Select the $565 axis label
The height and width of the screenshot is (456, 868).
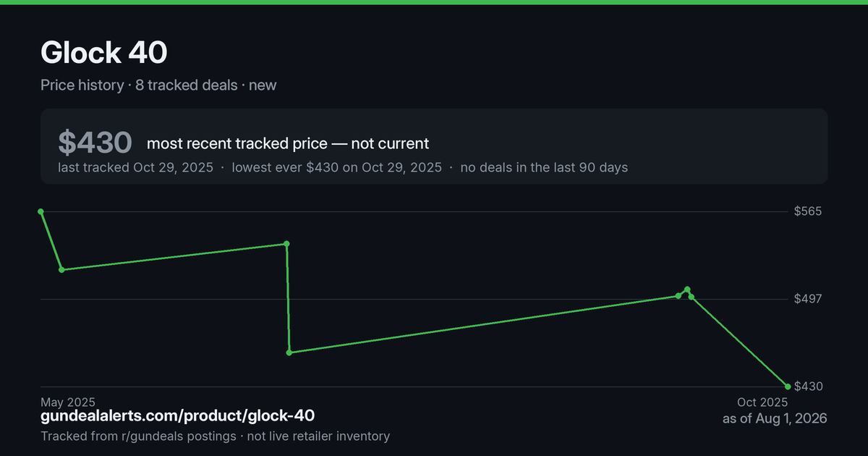tap(808, 211)
